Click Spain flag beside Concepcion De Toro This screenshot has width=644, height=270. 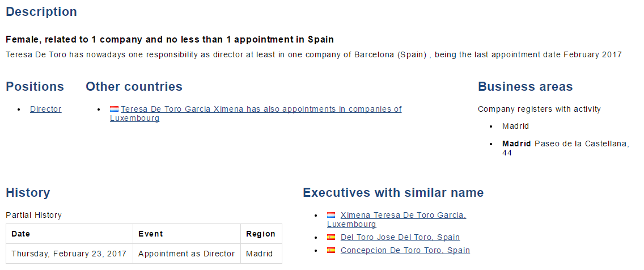[331, 250]
